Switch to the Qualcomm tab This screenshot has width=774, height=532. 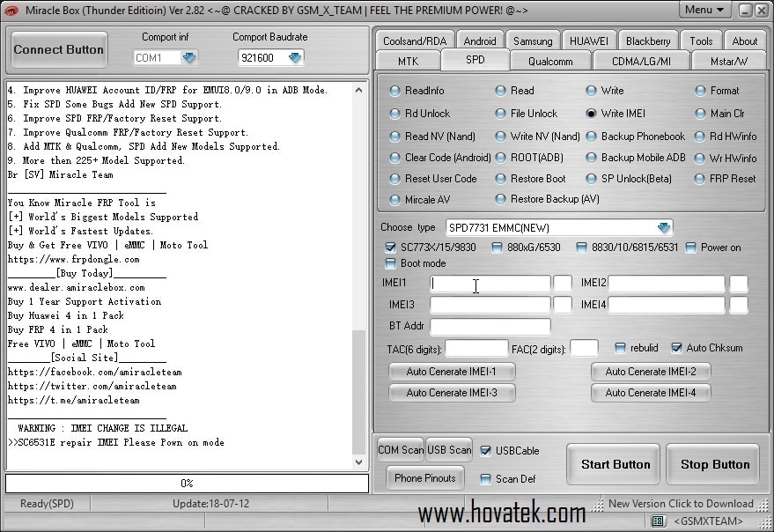[550, 62]
